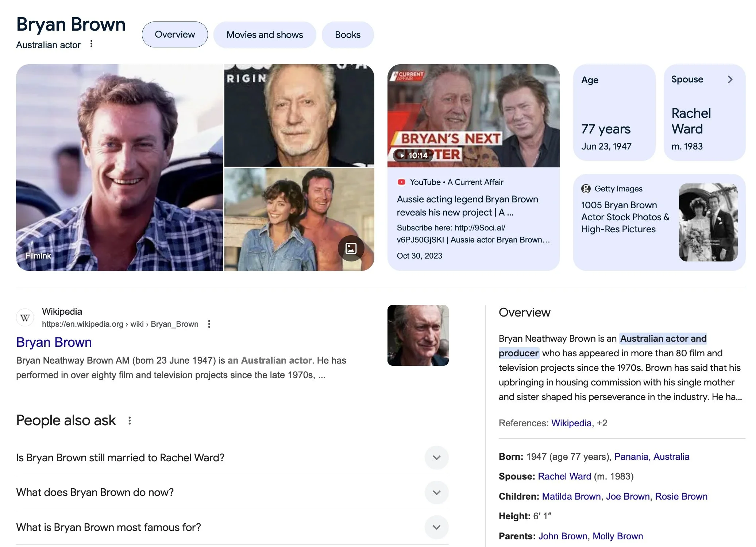756x547 pixels.
Task: Open three-dot options beside Wikipedia URL
Action: (x=209, y=324)
